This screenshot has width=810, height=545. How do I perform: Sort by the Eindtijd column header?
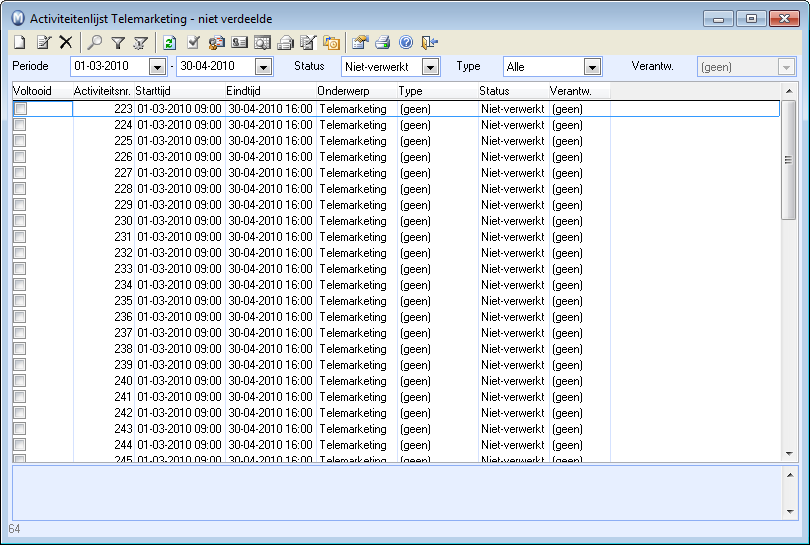[271, 91]
